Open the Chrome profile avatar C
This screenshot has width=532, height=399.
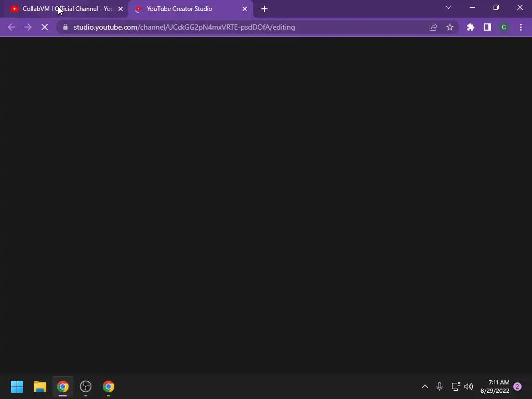click(x=504, y=27)
